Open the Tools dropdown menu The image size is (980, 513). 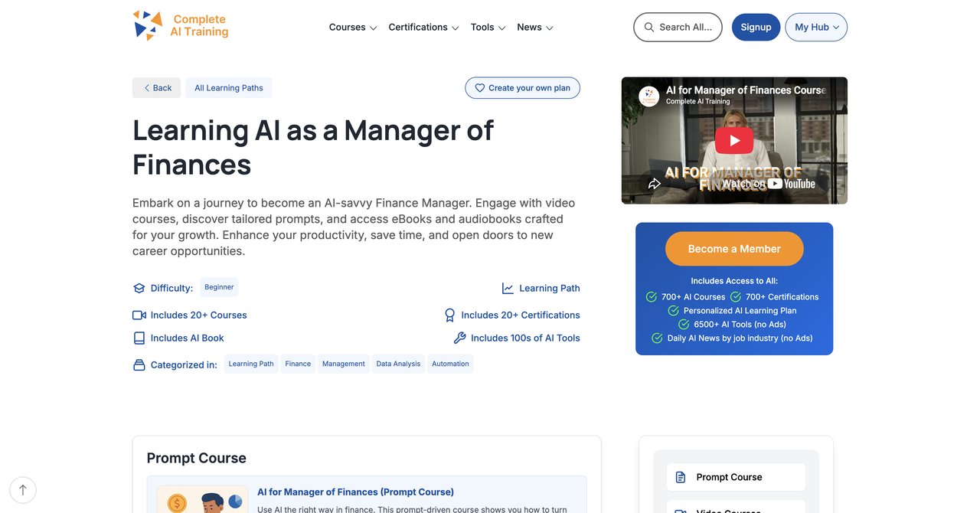click(488, 28)
